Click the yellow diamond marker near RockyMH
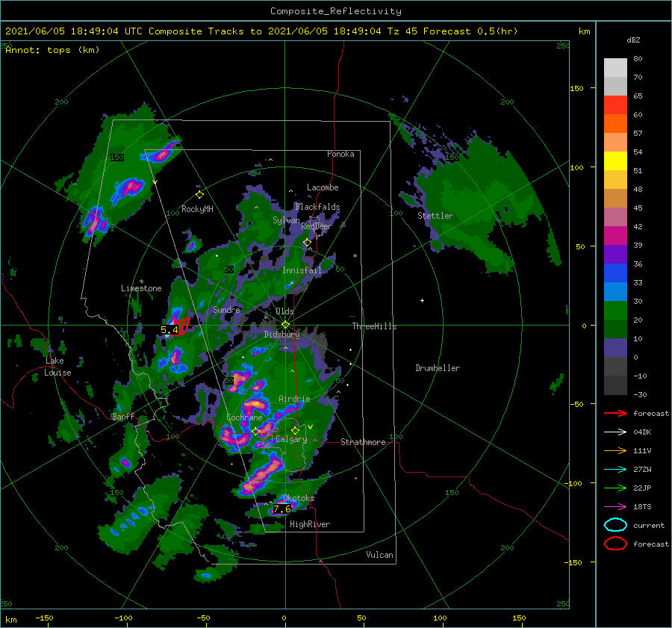The image size is (672, 628). tap(199, 195)
